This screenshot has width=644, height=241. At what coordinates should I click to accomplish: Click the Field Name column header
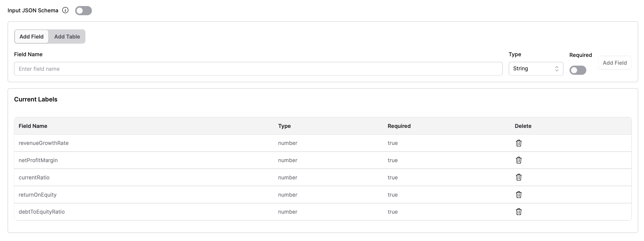point(33,126)
